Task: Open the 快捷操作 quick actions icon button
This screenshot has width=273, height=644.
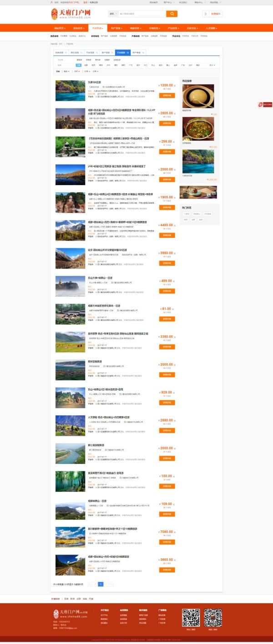Action: (x=213, y=14)
